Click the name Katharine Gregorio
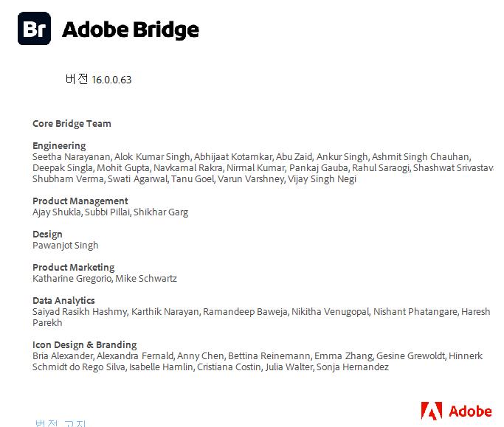Viewport: 504px width, 427px height. click(x=72, y=278)
